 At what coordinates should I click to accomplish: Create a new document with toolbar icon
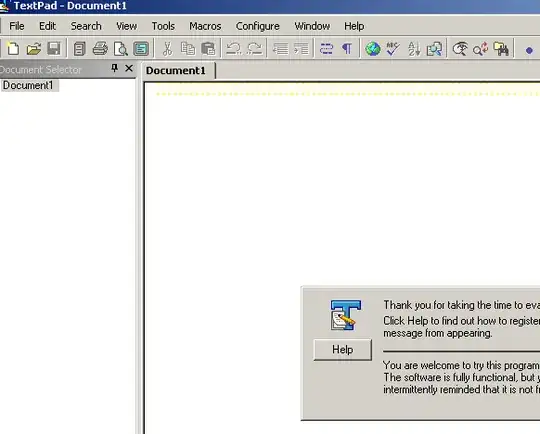[13, 49]
